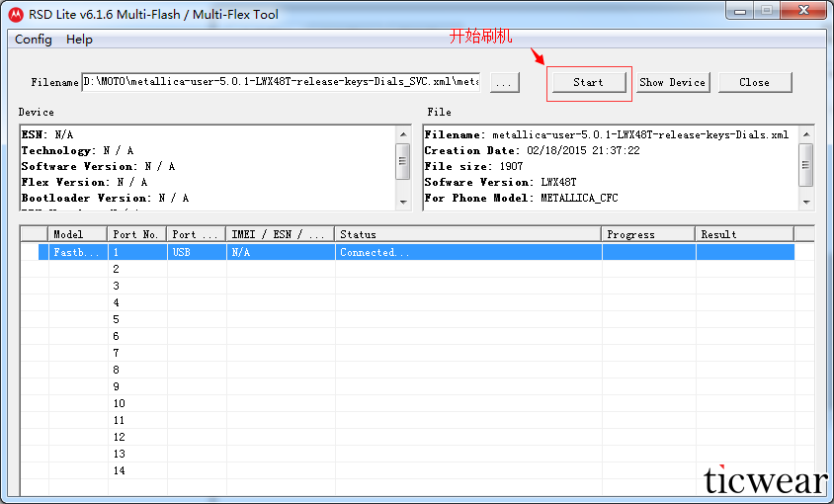834x504 pixels.
Task: Click the Port No. column header
Action: point(136,235)
